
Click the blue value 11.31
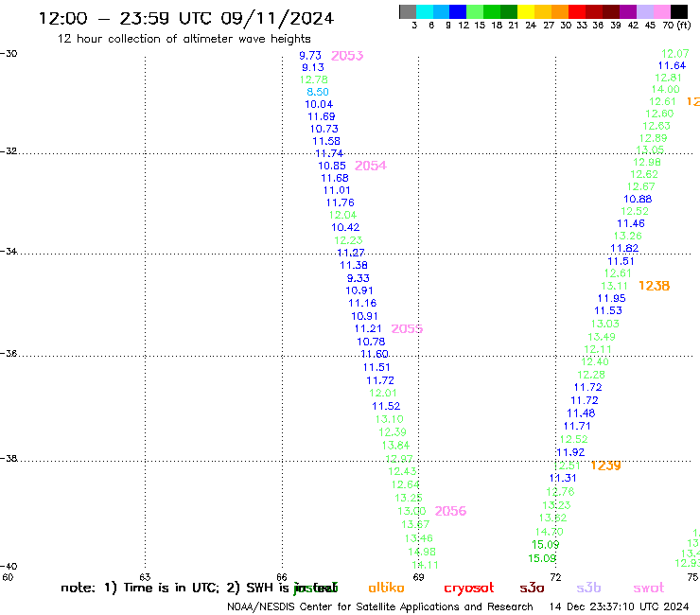pos(563,478)
